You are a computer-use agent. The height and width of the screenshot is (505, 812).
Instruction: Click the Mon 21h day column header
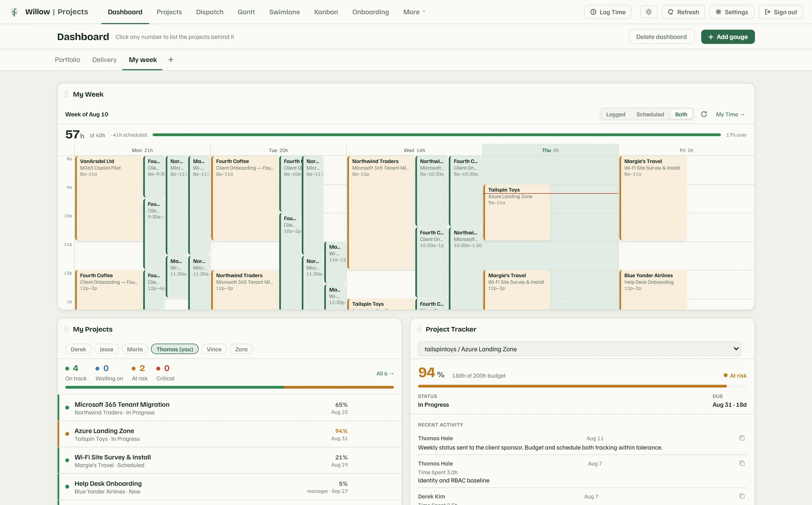coord(142,150)
